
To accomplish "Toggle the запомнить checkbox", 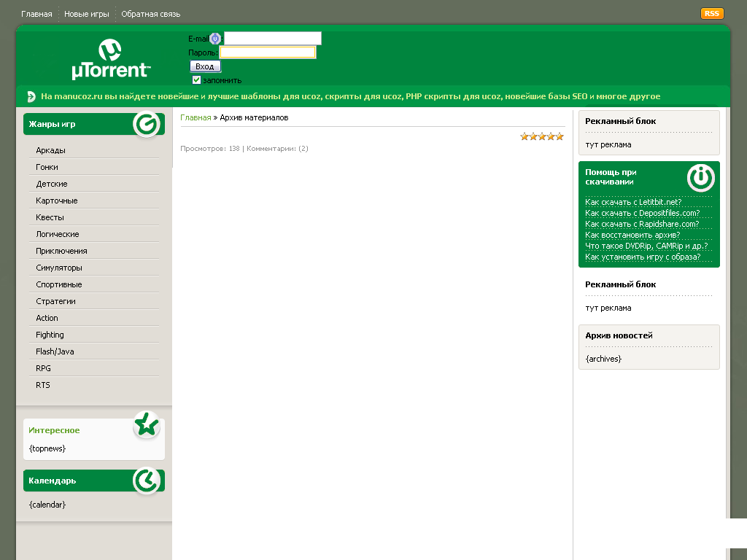I will (196, 79).
